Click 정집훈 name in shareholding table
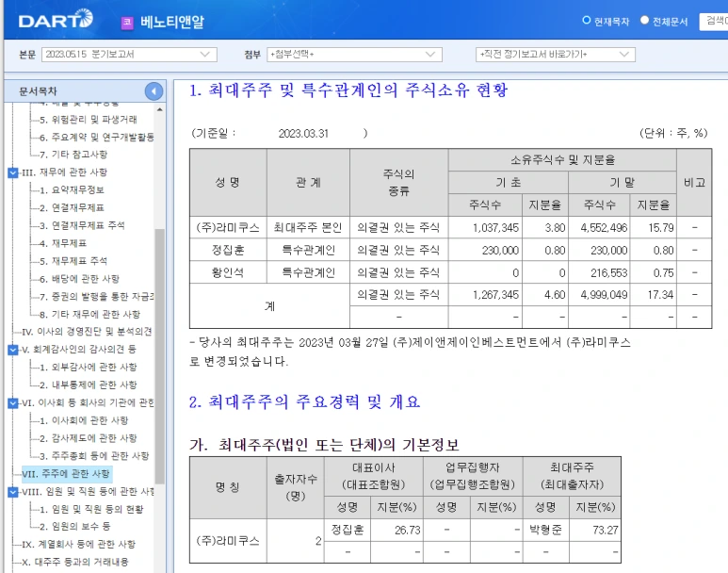The width and height of the screenshot is (728, 573). 228,250
